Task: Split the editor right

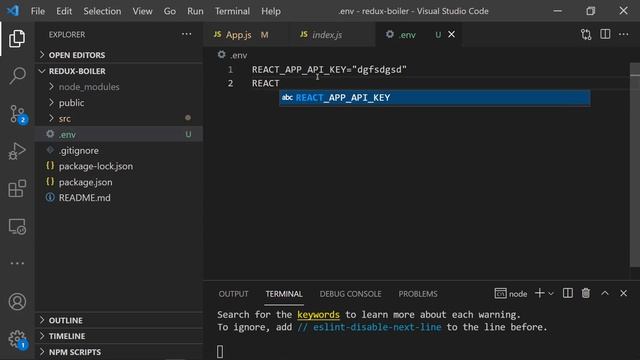Action: point(605,34)
